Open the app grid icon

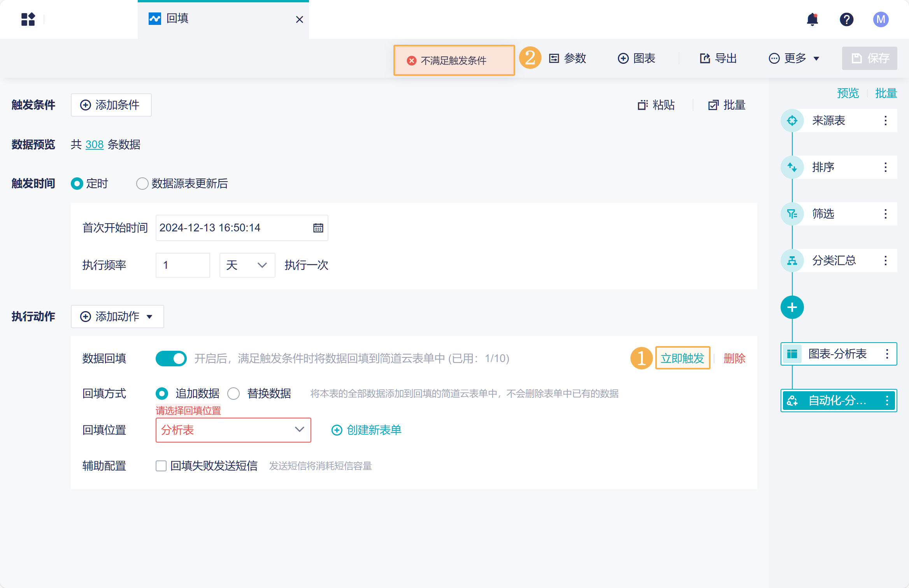point(28,19)
